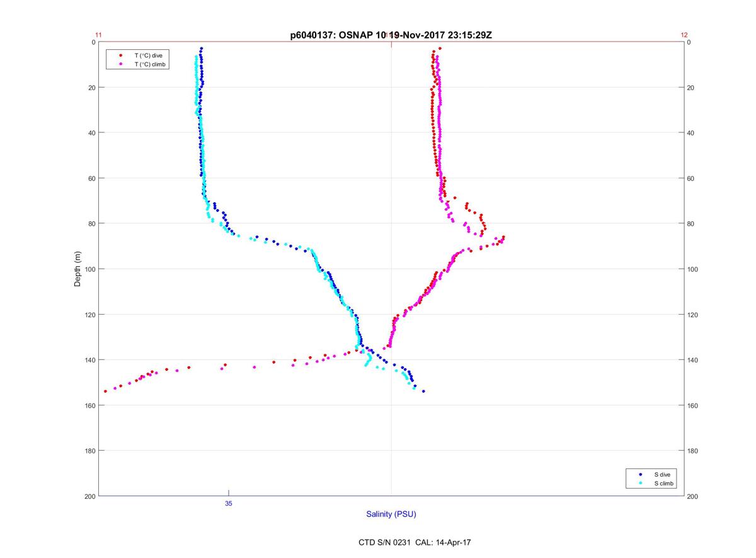Click the '160' depth tick on right axis

693,405
